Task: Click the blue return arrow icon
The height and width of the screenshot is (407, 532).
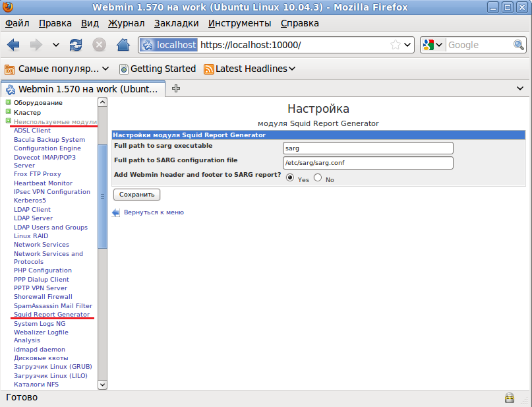Action: pos(116,212)
